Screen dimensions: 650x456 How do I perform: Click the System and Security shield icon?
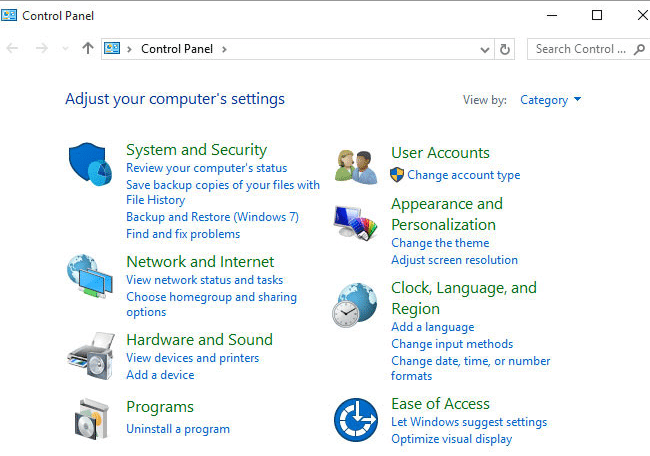(x=90, y=164)
